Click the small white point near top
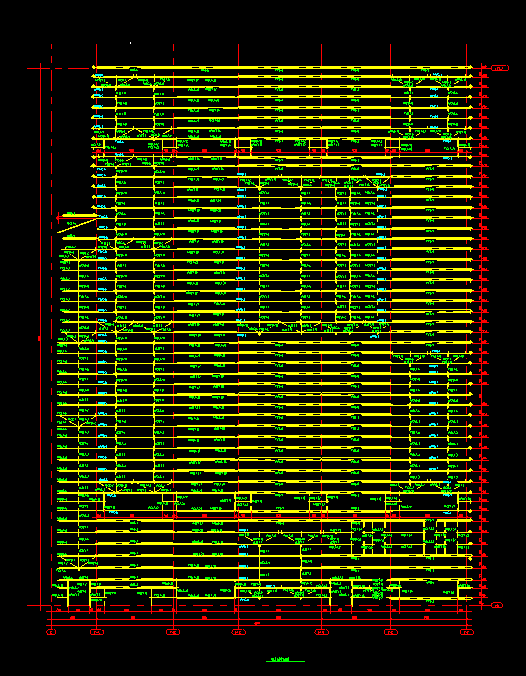Screen dimensions: 526x676 tap(131, 43)
